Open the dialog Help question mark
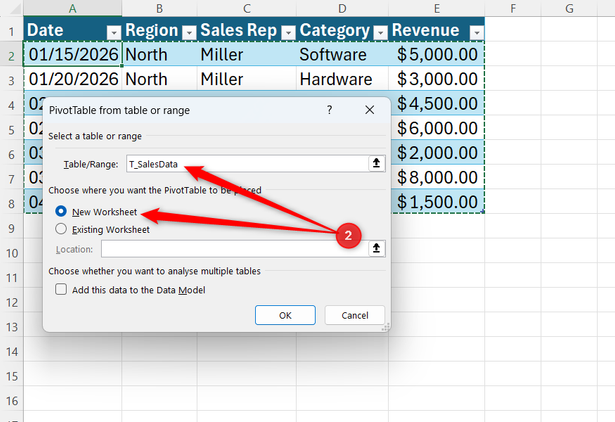 click(329, 110)
